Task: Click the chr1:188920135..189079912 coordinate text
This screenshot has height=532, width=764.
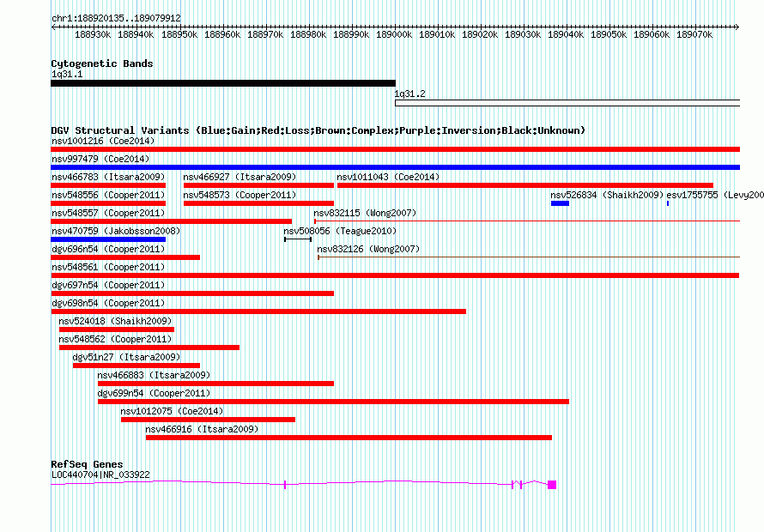Action: tap(116, 18)
